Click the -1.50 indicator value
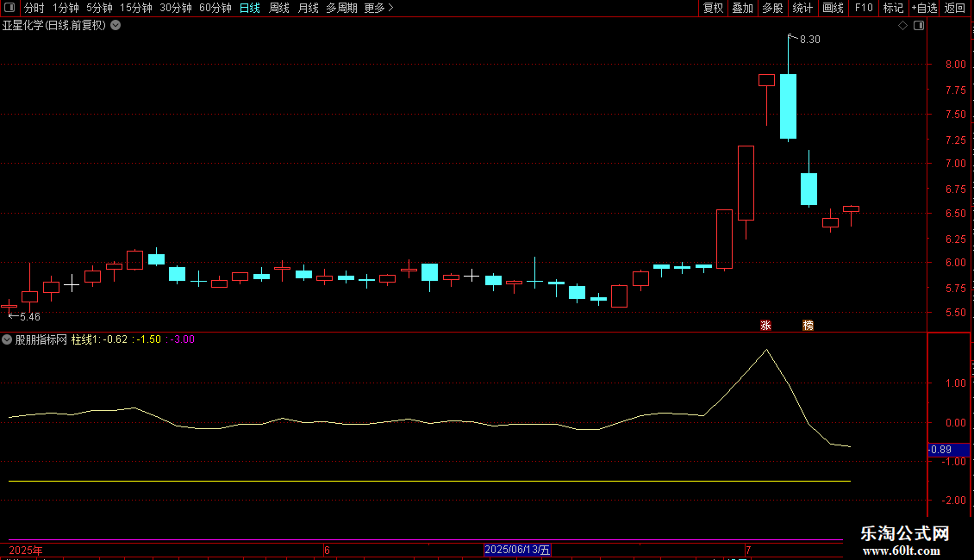The height and width of the screenshot is (560, 974). 147,339
